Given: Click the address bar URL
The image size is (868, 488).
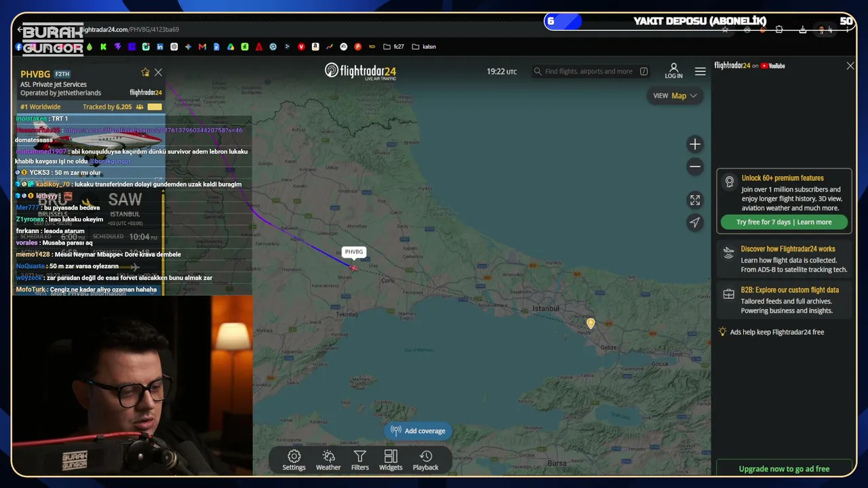Looking at the screenshot, I should coord(130,30).
